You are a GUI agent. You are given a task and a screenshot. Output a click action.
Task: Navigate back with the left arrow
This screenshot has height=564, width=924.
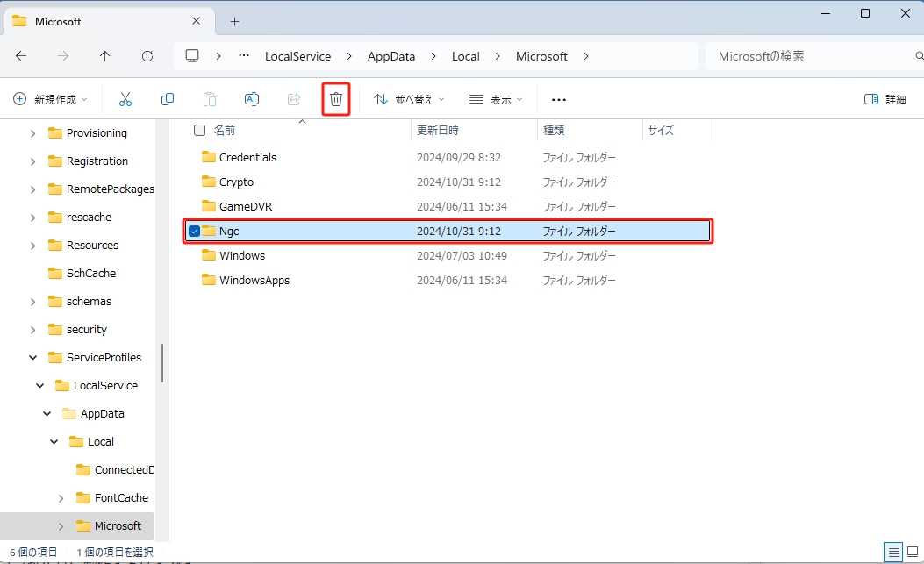[x=21, y=56]
